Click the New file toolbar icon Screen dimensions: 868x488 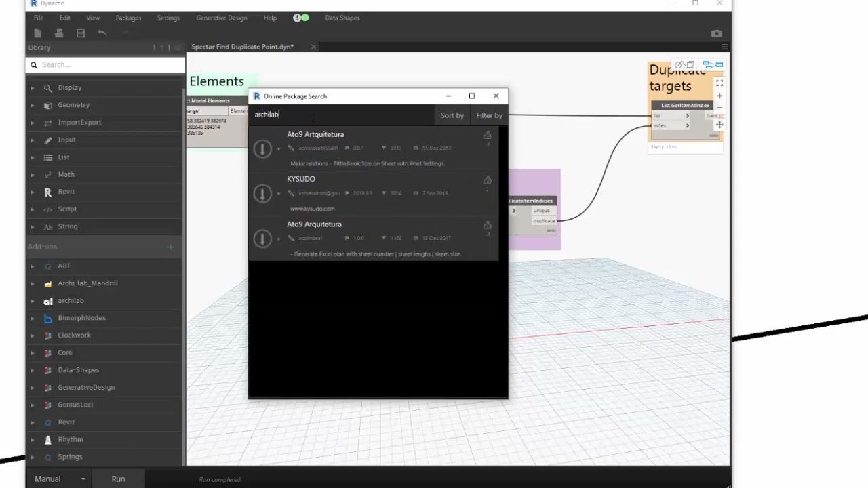tap(38, 33)
